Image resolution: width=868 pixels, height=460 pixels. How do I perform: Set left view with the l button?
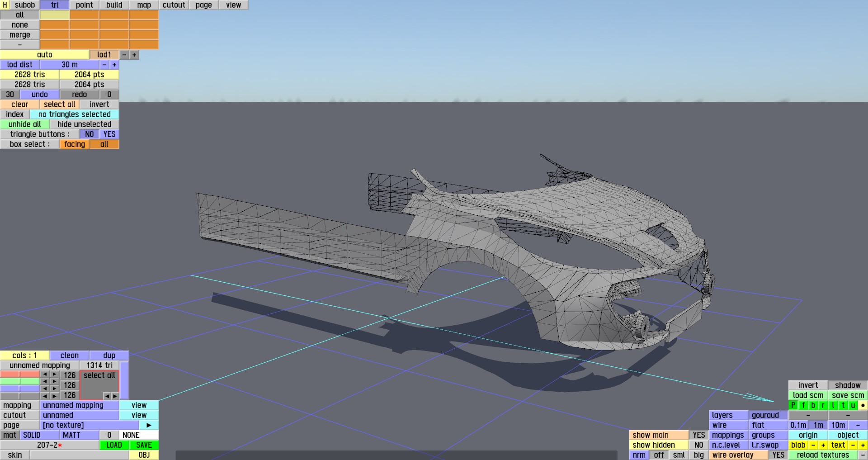point(833,405)
